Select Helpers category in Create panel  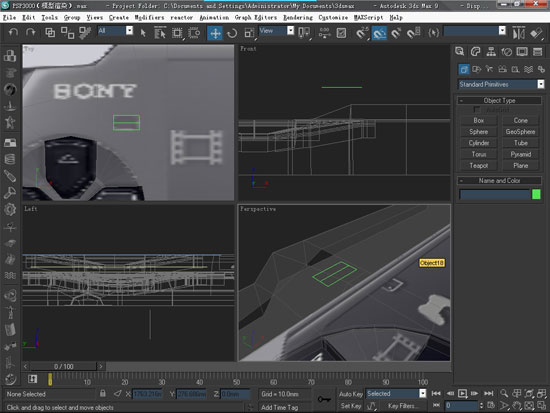tap(515, 69)
